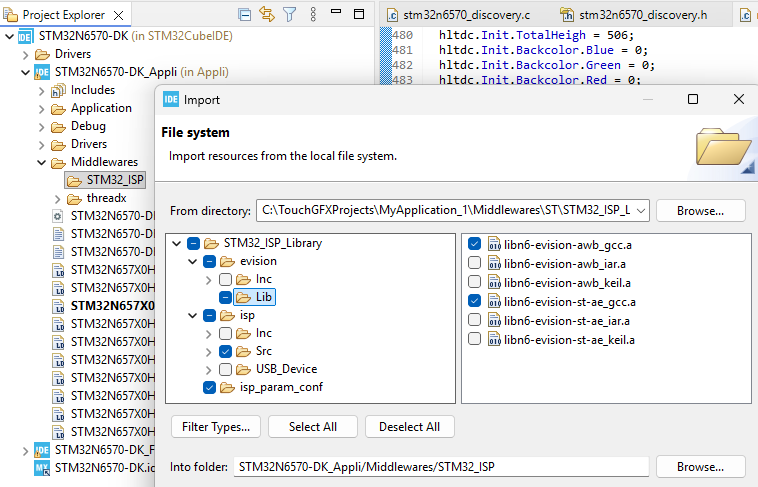Click the Into folder text field
The width and height of the screenshot is (758, 487).
coord(441,467)
